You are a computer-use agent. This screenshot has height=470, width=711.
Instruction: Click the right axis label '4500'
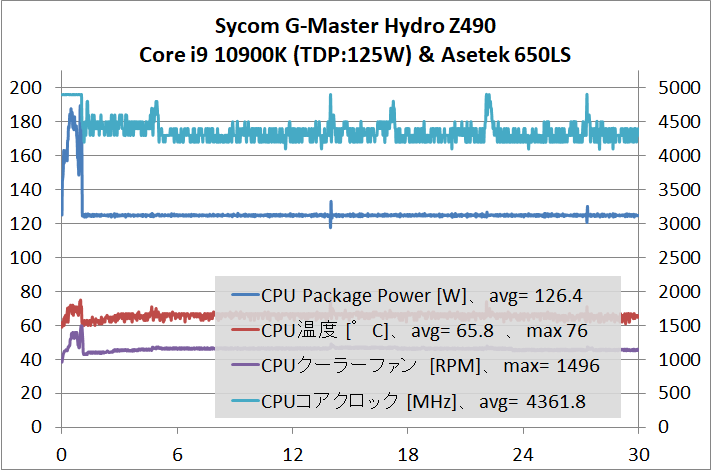679,121
